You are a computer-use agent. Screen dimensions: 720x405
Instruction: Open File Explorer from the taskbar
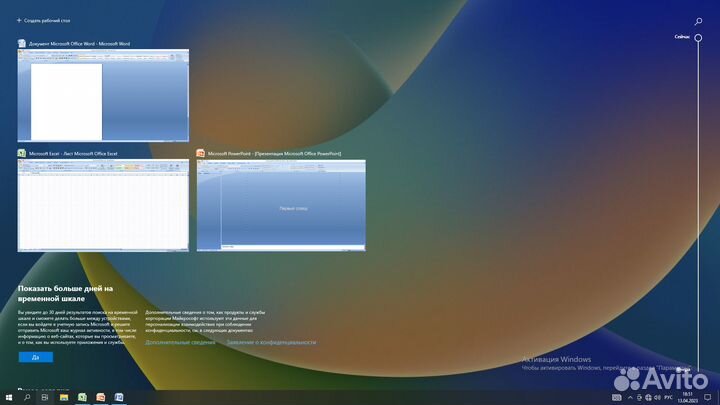tap(64, 397)
